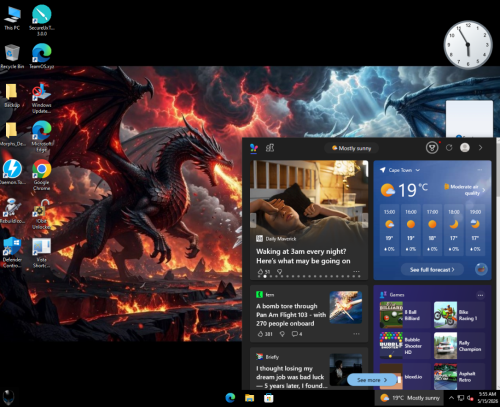This screenshot has width=500, height=407.
Task: Open comments on the Pan Am article
Action: pos(297,334)
